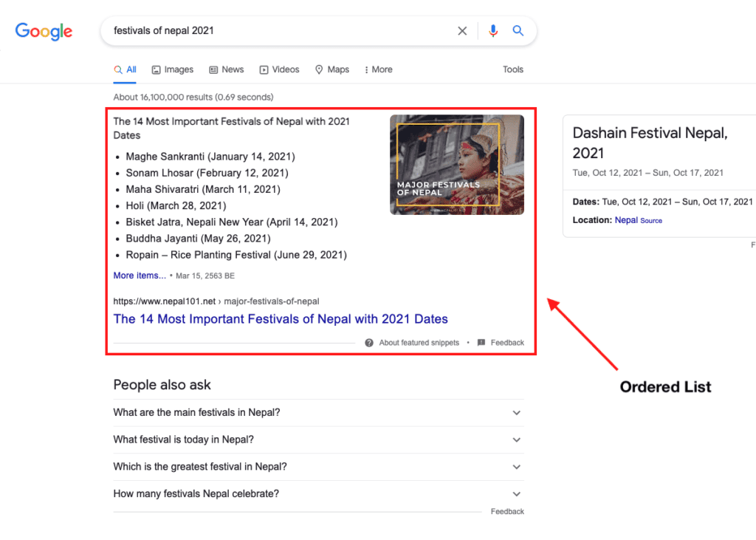Click the Google logo

point(44,31)
